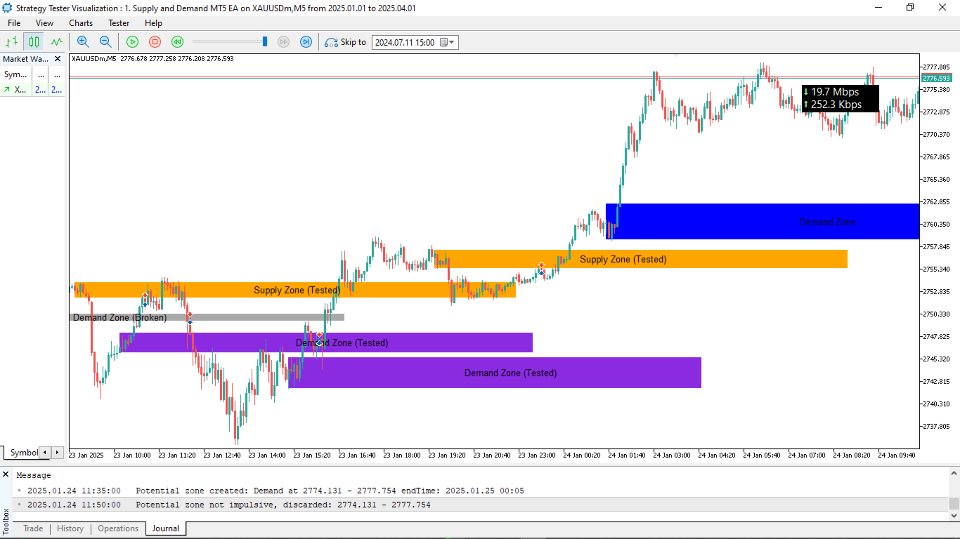The height and width of the screenshot is (539, 960).
Task: Switch to the Operations tab
Action: (118, 528)
